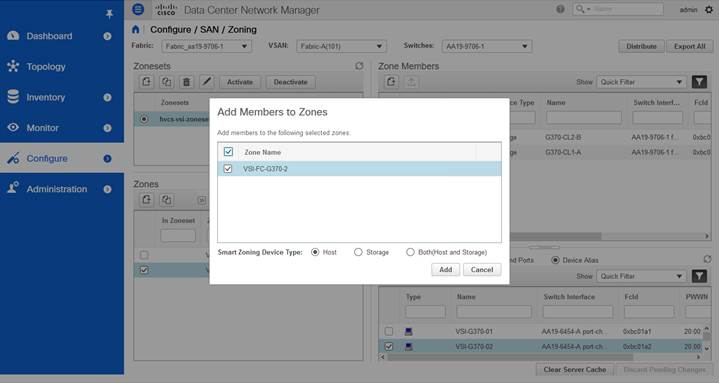Click the Activate button
Image resolution: width=719 pixels, height=383 pixels.
tap(240, 82)
